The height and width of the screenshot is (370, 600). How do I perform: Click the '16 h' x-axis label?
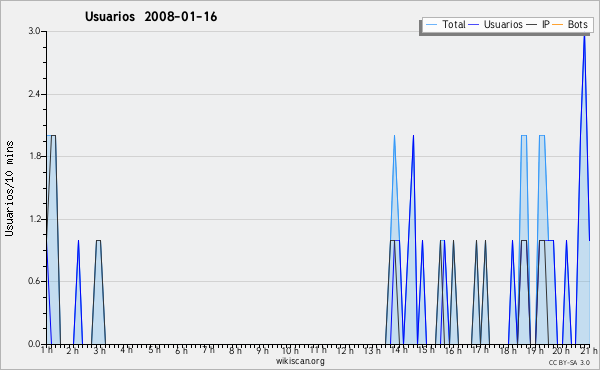tap(453, 350)
